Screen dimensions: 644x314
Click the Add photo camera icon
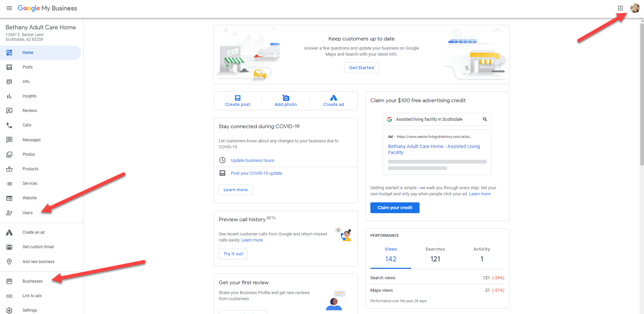tap(286, 98)
